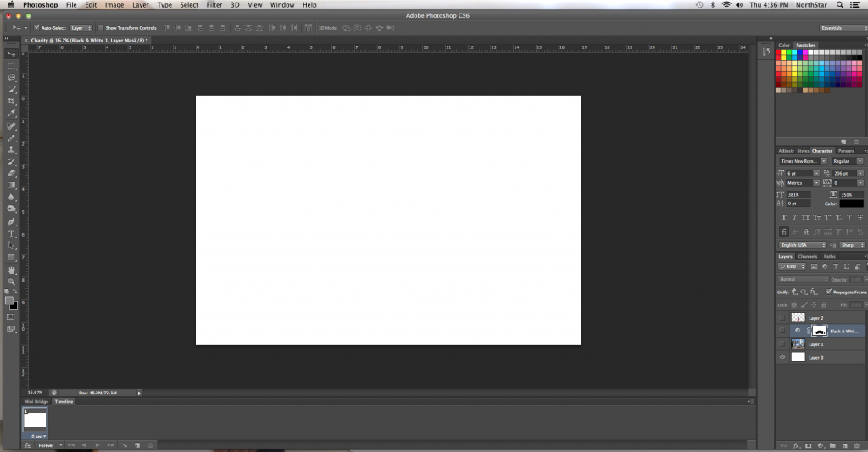Go to first frame in timeline
The image size is (868, 452).
[x=71, y=445]
